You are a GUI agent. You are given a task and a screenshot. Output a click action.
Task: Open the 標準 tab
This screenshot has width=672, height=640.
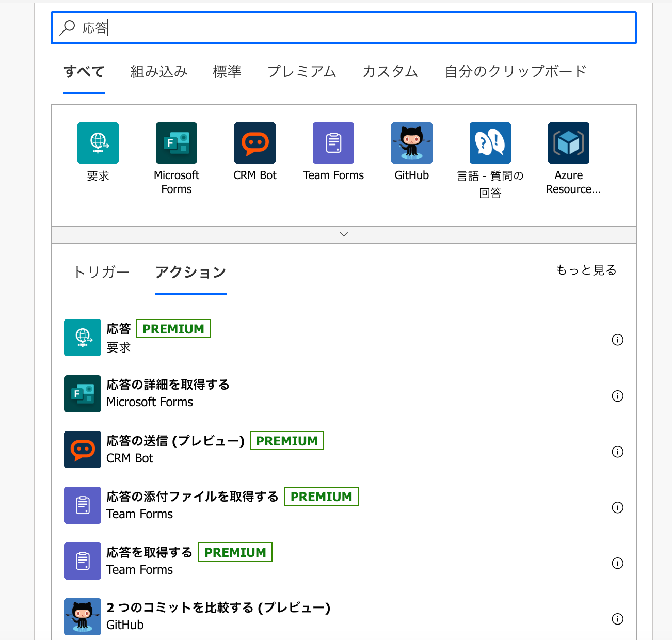[227, 71]
